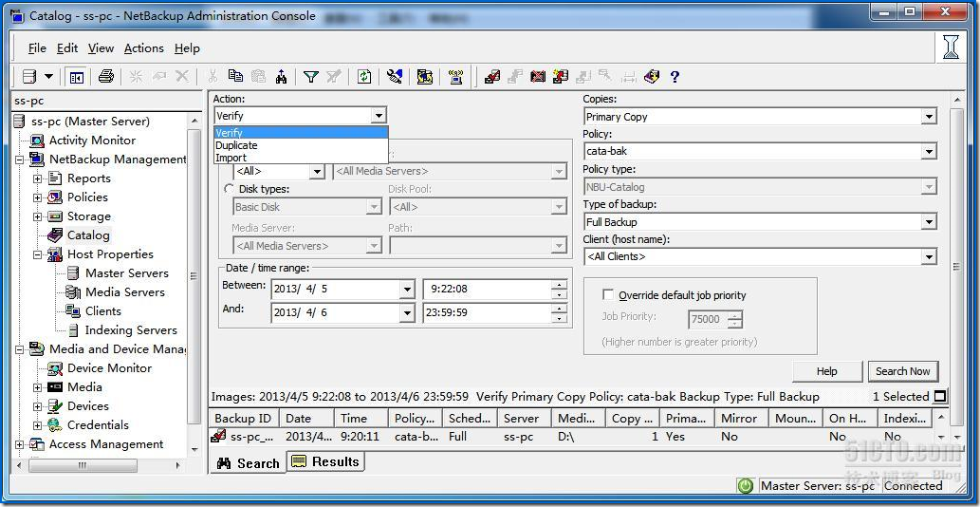The height and width of the screenshot is (507, 980).
Task: Select Media Servers under Host Properties
Action: click(x=125, y=291)
